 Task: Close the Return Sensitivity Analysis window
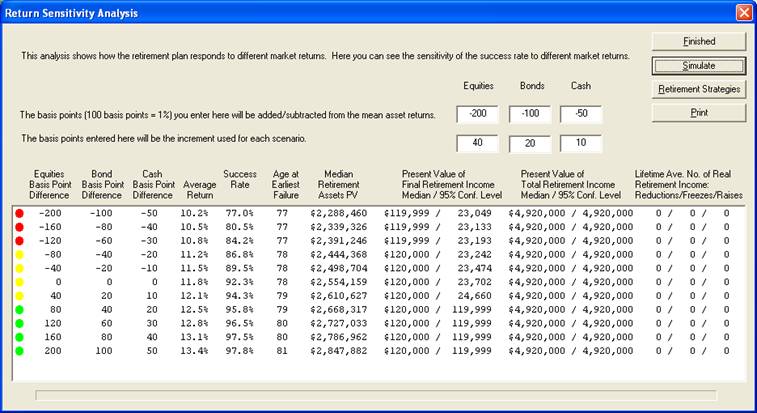[x=743, y=13]
